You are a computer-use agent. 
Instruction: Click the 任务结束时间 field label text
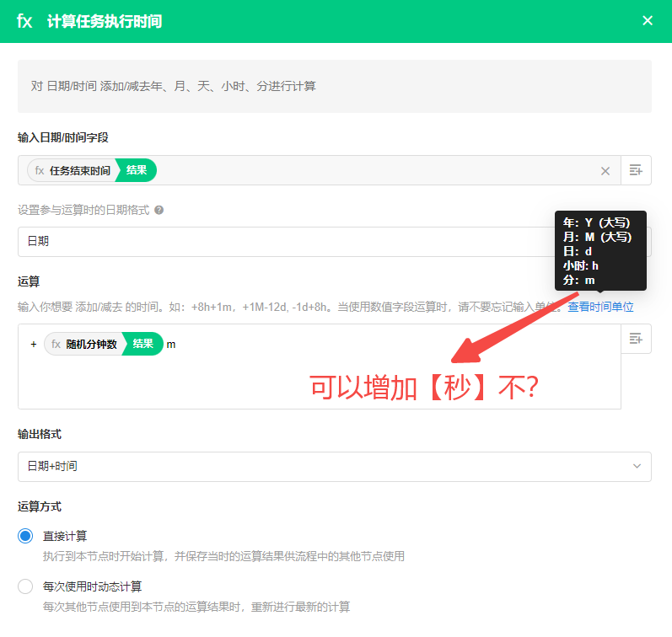[79, 171]
